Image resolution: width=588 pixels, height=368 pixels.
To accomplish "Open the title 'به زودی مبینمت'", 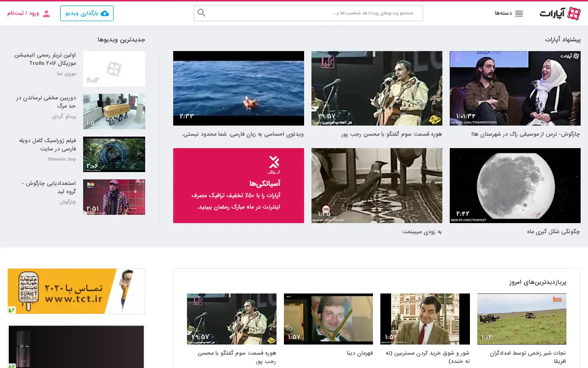I will (x=422, y=231).
